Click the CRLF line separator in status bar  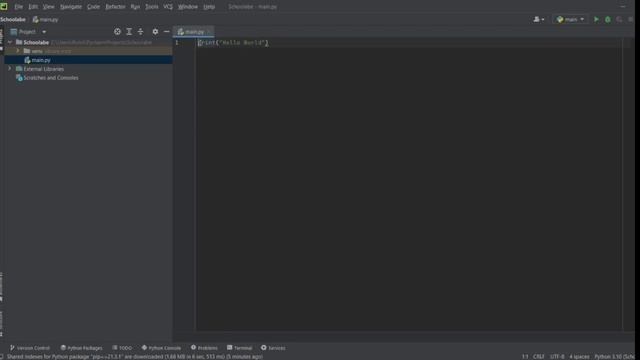tap(538, 356)
